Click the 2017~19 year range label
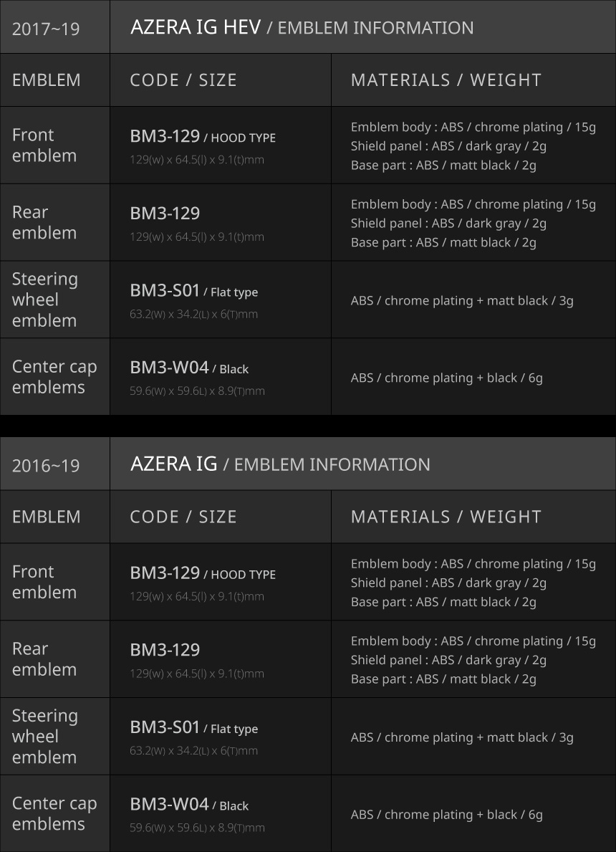616x852 pixels. click(46, 29)
